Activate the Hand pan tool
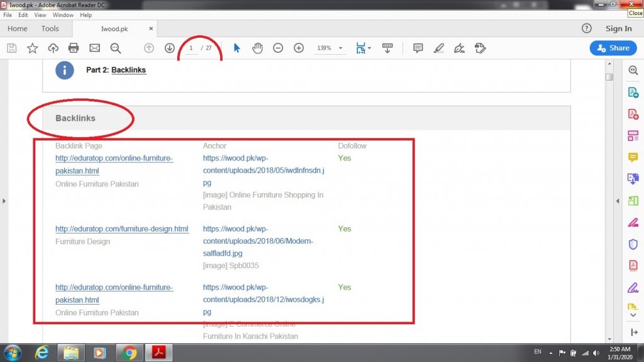644x362 pixels. coord(257,48)
